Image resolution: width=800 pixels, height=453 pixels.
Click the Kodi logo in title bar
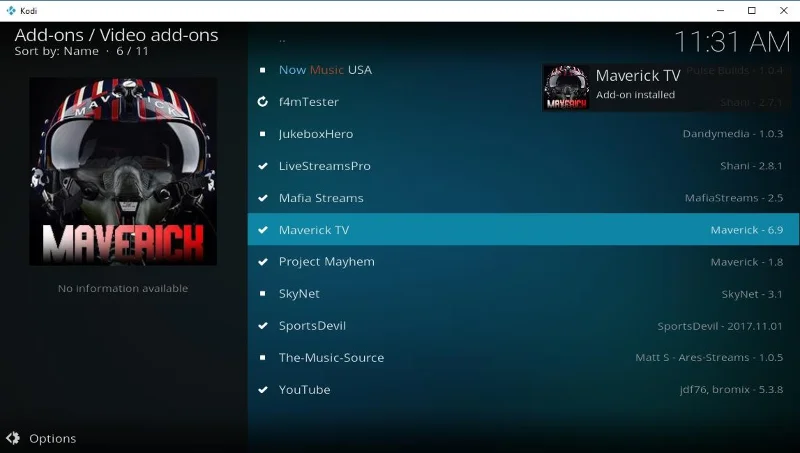click(x=11, y=10)
